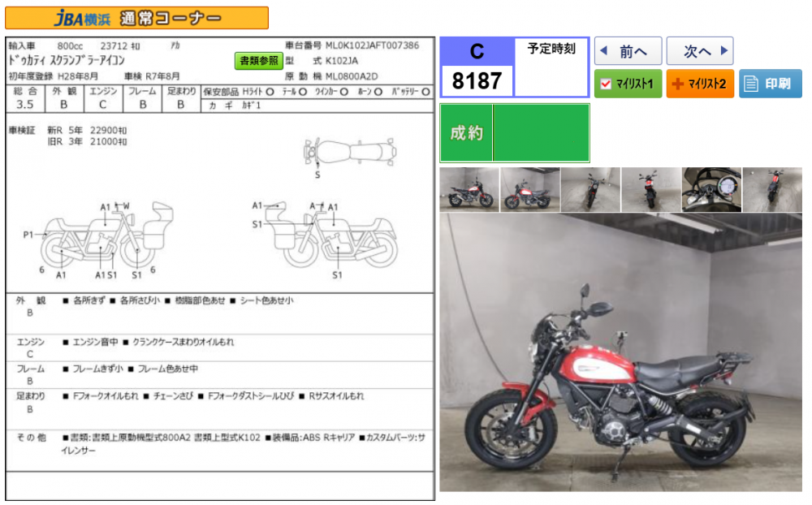This screenshot has height=505, width=812.
Task: Add this bike to マイリスト1
Action: pyautogui.click(x=628, y=84)
